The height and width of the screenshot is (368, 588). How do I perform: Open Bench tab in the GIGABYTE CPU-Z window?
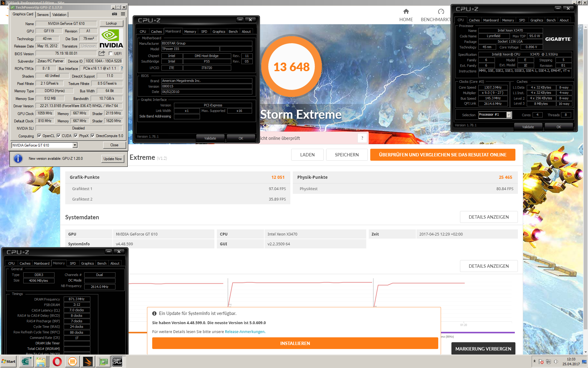pyautogui.click(x=551, y=20)
